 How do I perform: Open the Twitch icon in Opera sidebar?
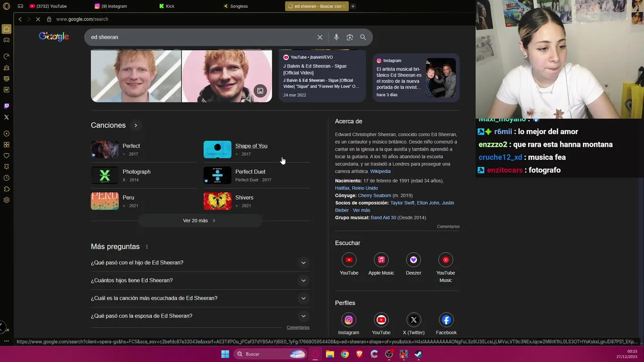[x=7, y=106]
